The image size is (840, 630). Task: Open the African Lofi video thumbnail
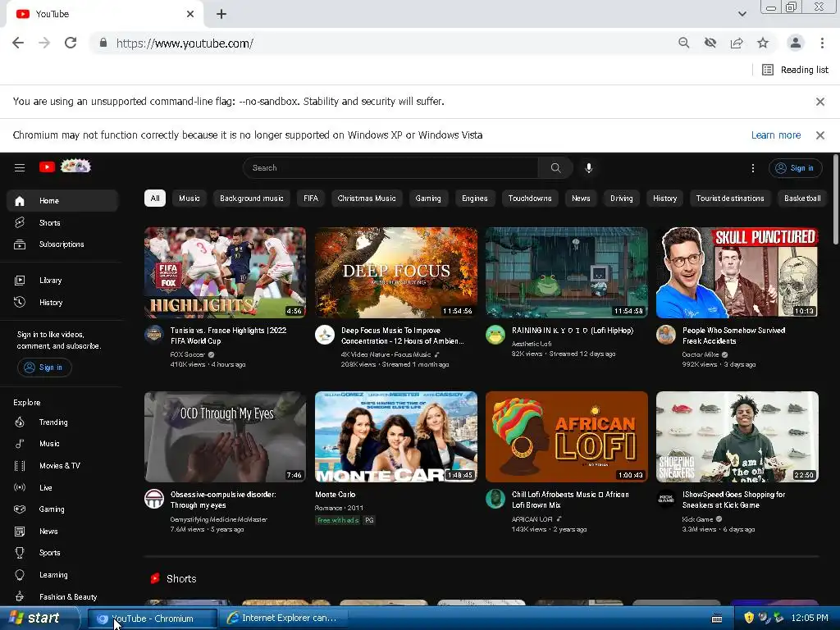(x=566, y=436)
